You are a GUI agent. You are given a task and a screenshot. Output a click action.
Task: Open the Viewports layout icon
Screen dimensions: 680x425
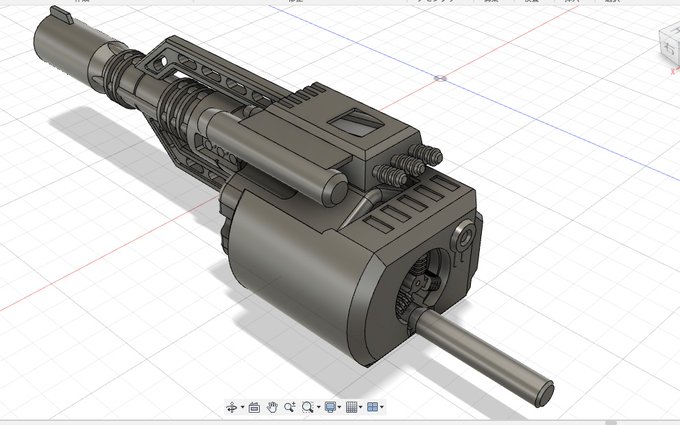pos(373,407)
